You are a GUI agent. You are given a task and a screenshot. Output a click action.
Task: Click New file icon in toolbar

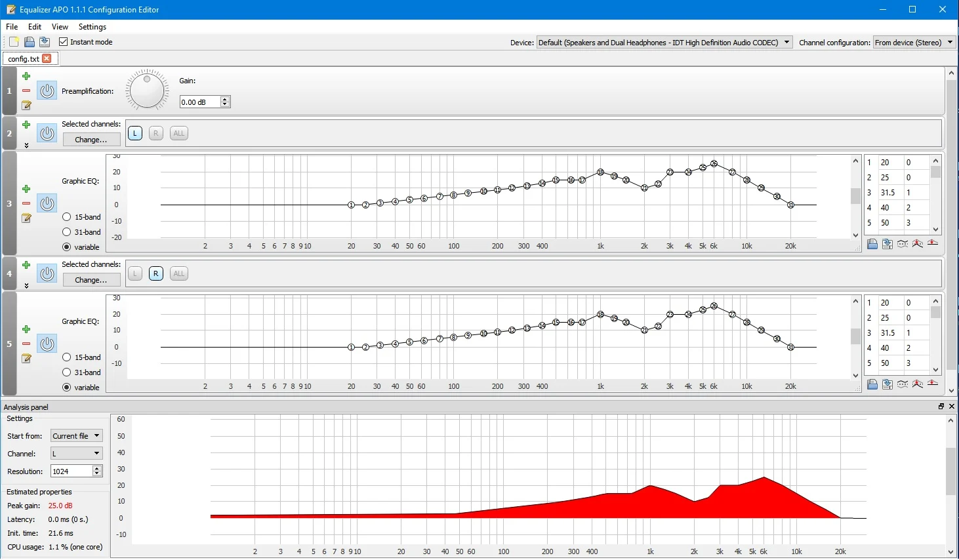tap(14, 42)
